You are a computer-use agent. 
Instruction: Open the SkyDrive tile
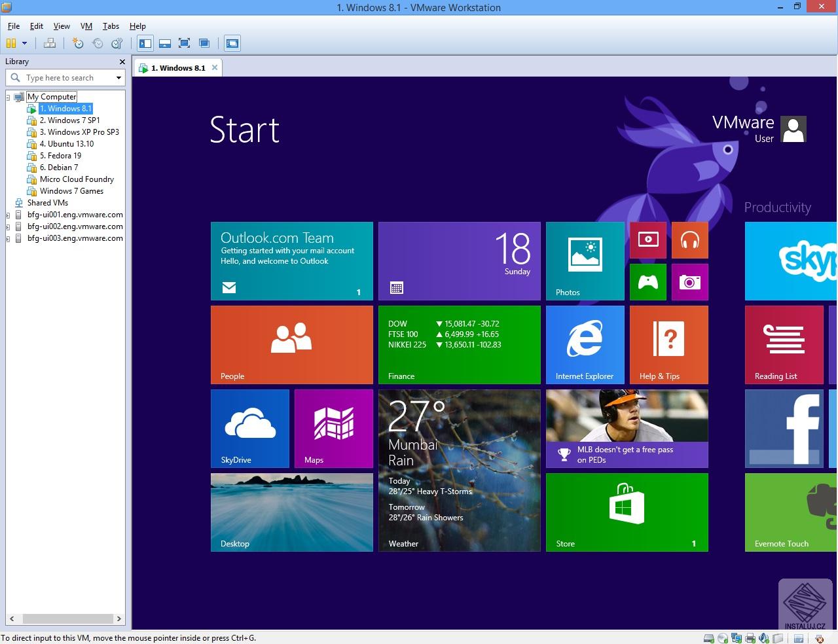point(250,429)
